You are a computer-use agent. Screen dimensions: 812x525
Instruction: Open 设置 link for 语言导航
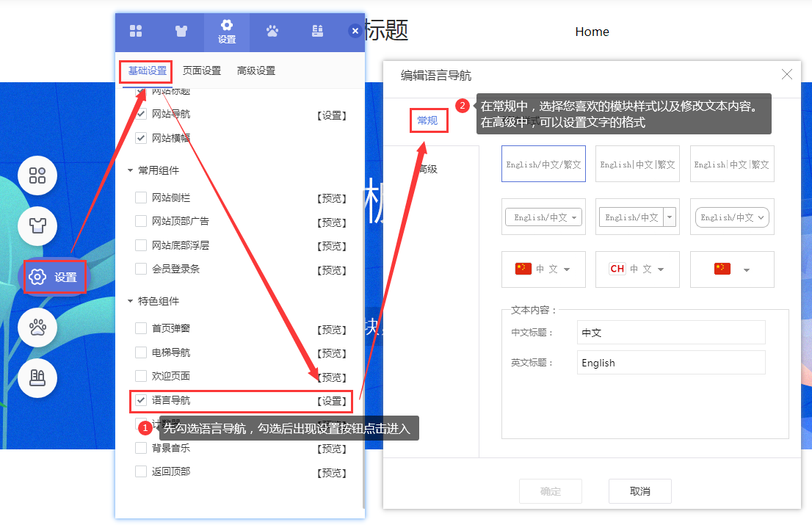click(x=332, y=401)
